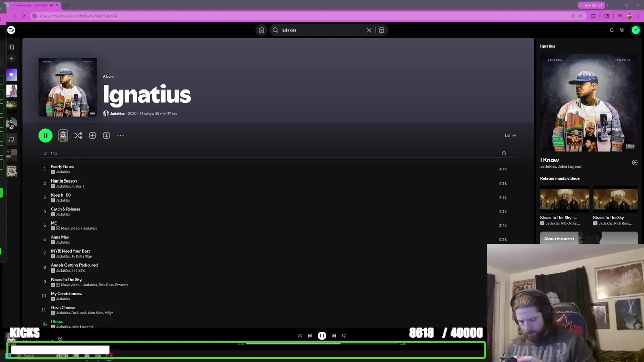Viewport: 644px width, 362px height.
Task: Seek on the playback progress bar
Action: click(322, 344)
